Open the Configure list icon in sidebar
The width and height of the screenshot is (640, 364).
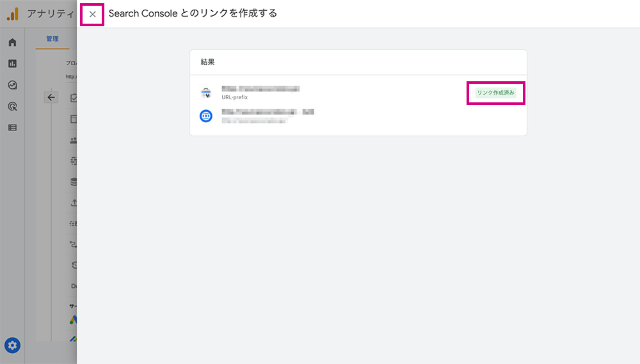[12, 128]
